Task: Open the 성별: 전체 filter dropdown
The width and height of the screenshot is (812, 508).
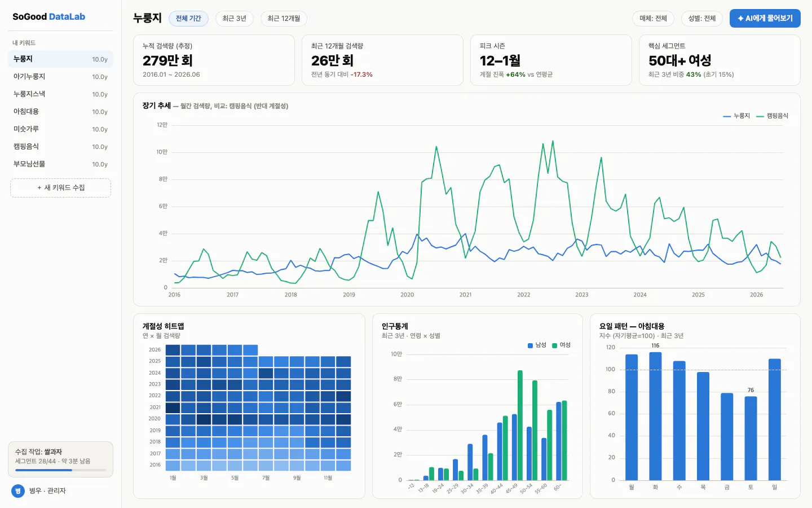Action: 701,19
